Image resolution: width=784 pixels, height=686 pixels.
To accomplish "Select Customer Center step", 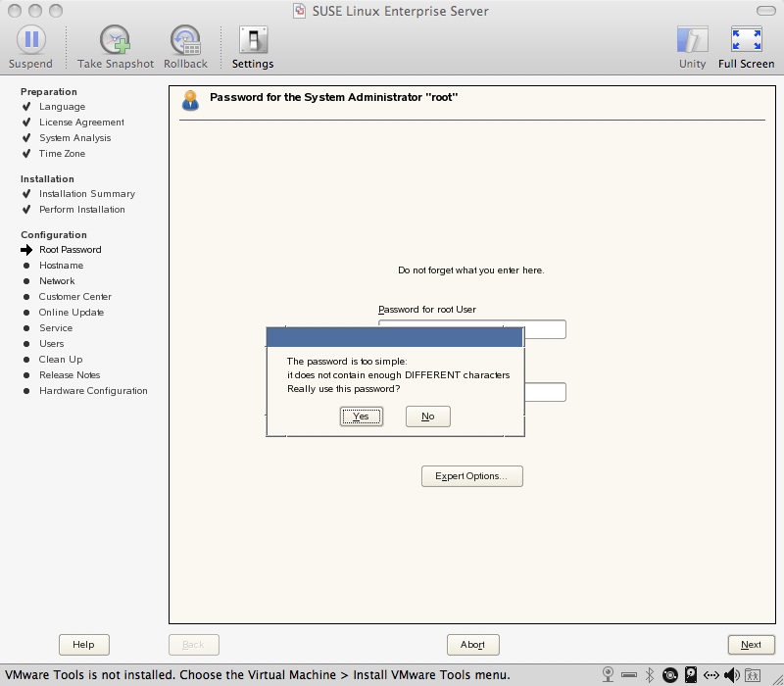I will pyautogui.click(x=75, y=297).
